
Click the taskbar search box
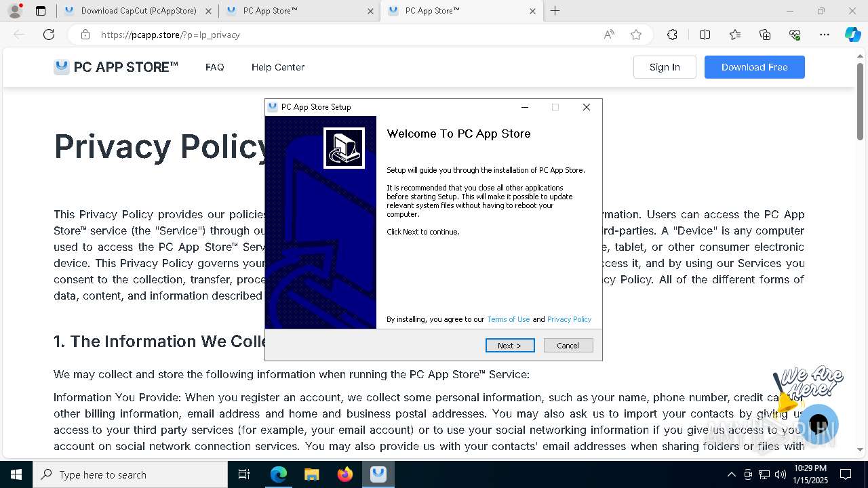(130, 474)
